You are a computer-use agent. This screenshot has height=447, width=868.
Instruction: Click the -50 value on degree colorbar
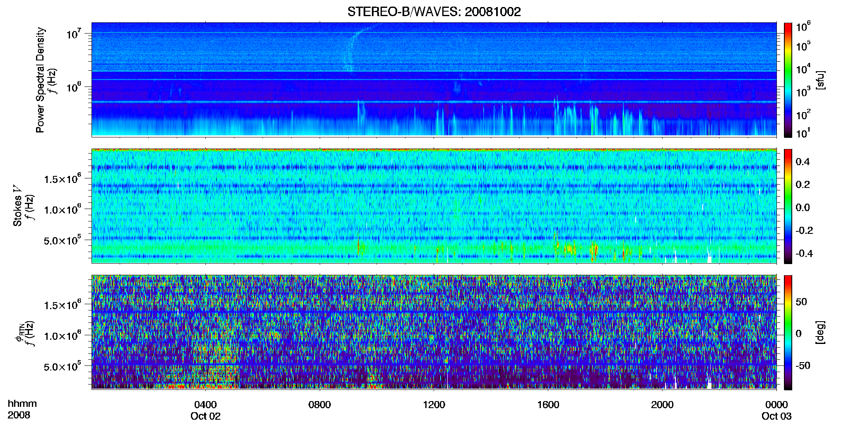click(x=803, y=365)
